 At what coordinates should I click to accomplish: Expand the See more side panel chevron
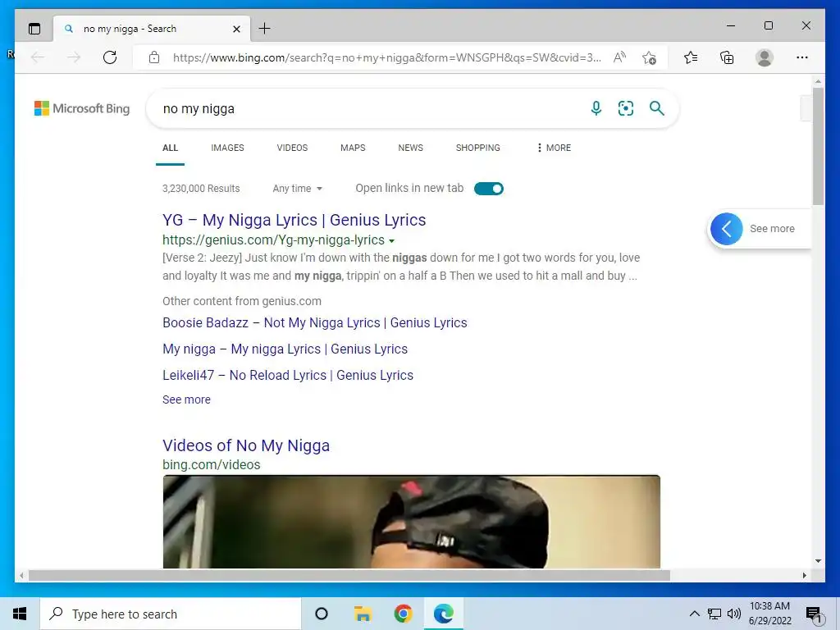coord(727,229)
